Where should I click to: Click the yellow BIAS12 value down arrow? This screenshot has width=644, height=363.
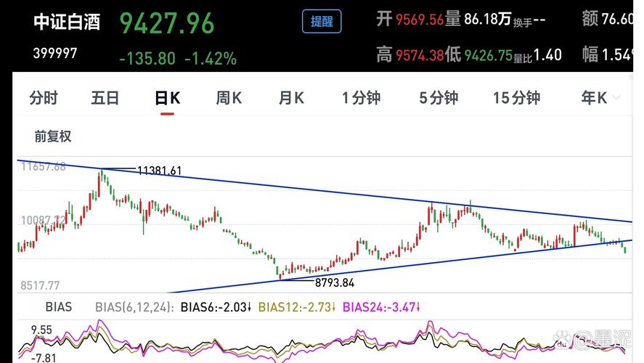333,307
